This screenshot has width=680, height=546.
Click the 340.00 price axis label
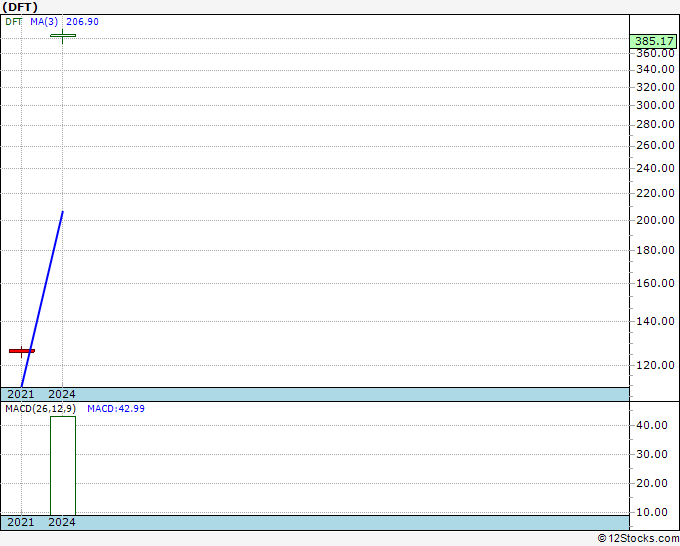[655, 69]
